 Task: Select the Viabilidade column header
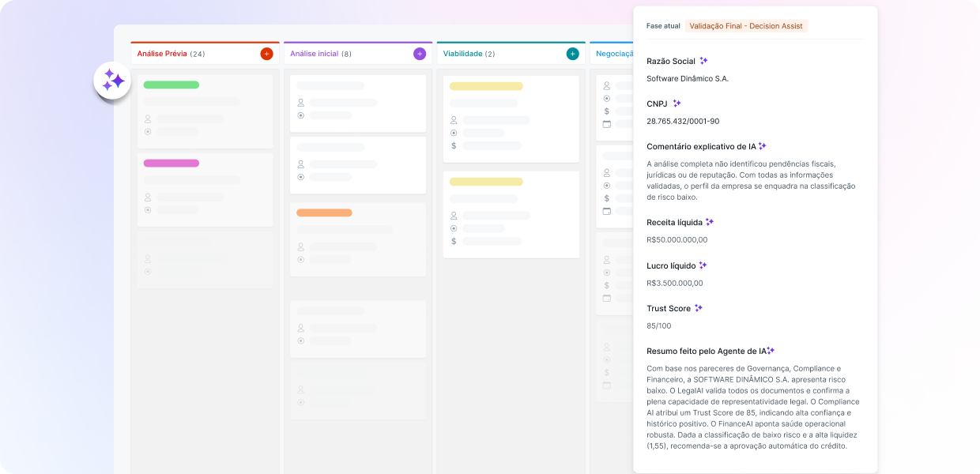[462, 54]
